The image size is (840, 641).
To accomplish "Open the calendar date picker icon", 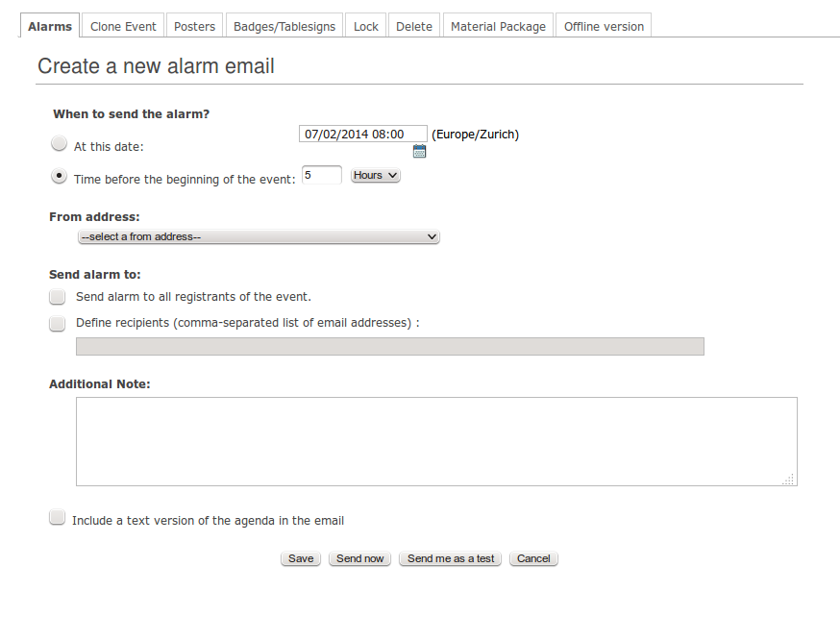I will coord(419,151).
